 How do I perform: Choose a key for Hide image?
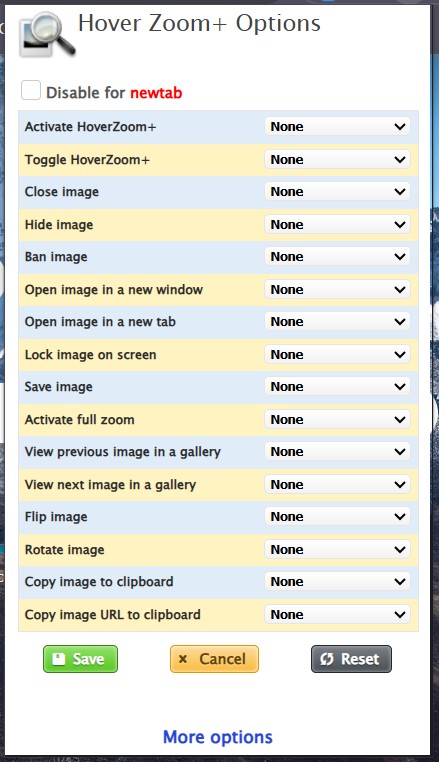click(337, 225)
